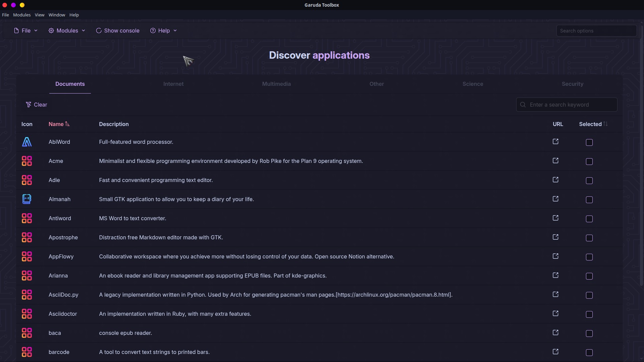Check the Almanah checkbox
Viewport: 644px width, 362px height.
click(589, 200)
